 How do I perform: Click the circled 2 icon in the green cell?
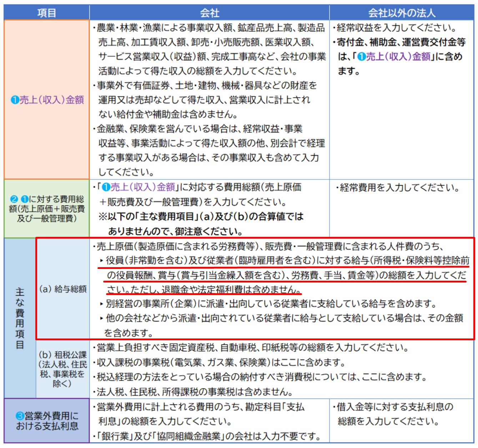pos(14,199)
